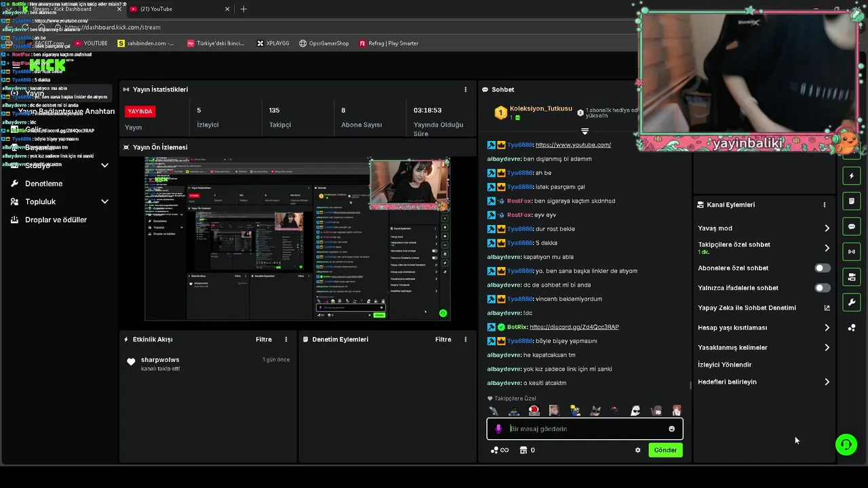The image size is (868, 488).
Task: Open the wrench moderation icon in right sidebar
Action: (x=852, y=302)
